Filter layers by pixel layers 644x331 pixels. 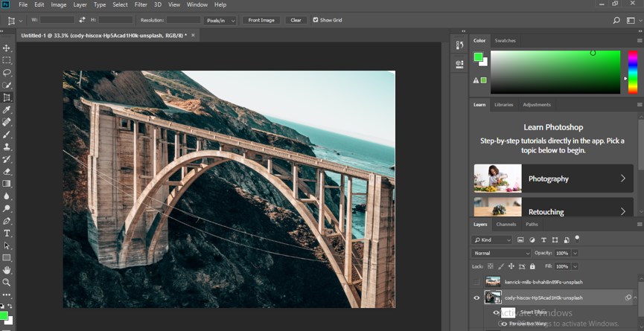520,240
